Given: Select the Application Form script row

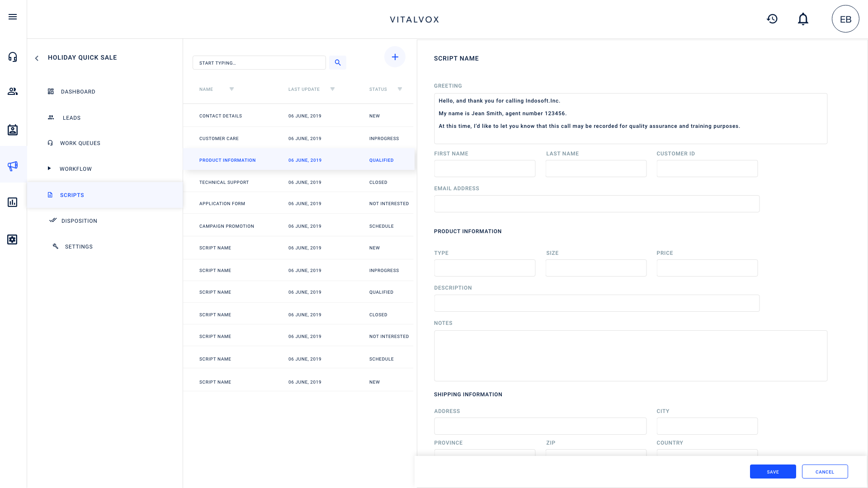Looking at the screenshot, I should point(298,204).
